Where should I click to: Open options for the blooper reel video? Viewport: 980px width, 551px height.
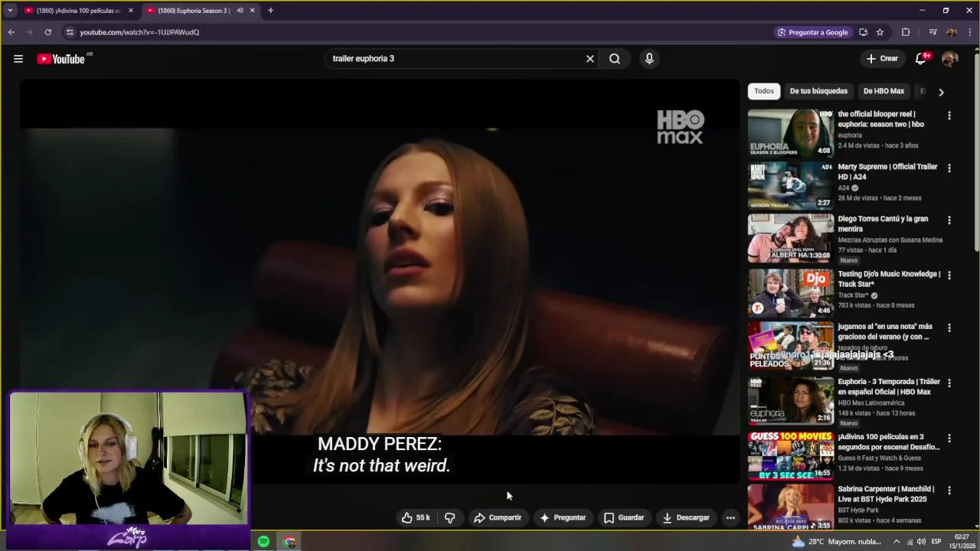pos(949,116)
